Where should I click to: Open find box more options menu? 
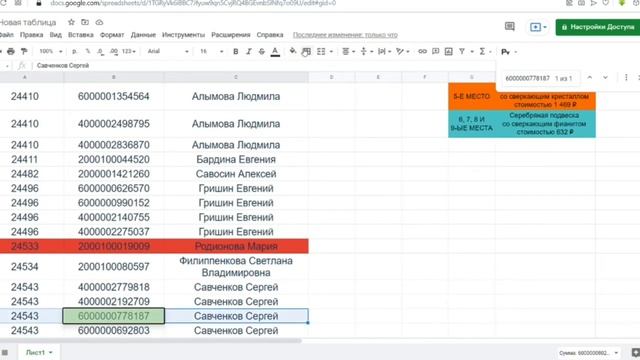[x=626, y=78]
